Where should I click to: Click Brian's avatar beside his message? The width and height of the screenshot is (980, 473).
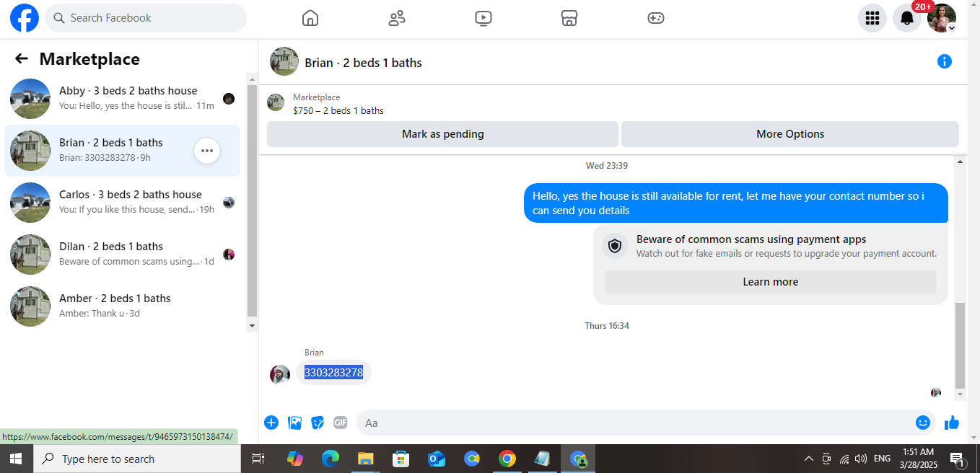pyautogui.click(x=279, y=374)
